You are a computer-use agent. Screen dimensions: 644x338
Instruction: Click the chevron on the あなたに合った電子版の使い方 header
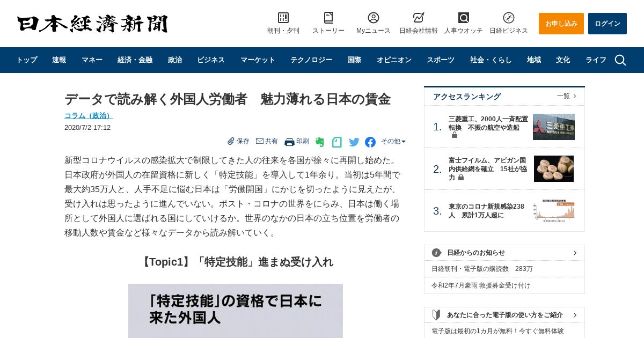point(575,315)
